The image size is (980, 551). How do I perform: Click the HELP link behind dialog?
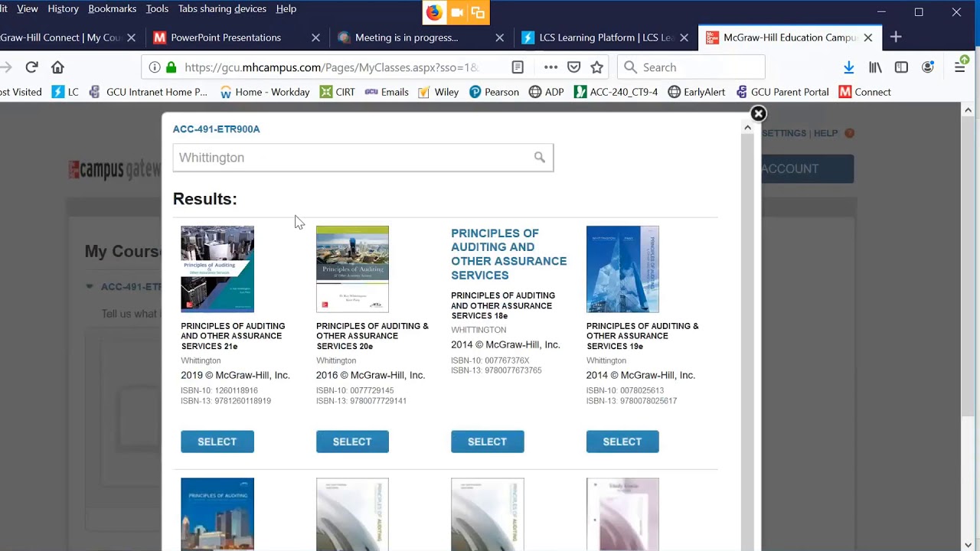point(825,133)
